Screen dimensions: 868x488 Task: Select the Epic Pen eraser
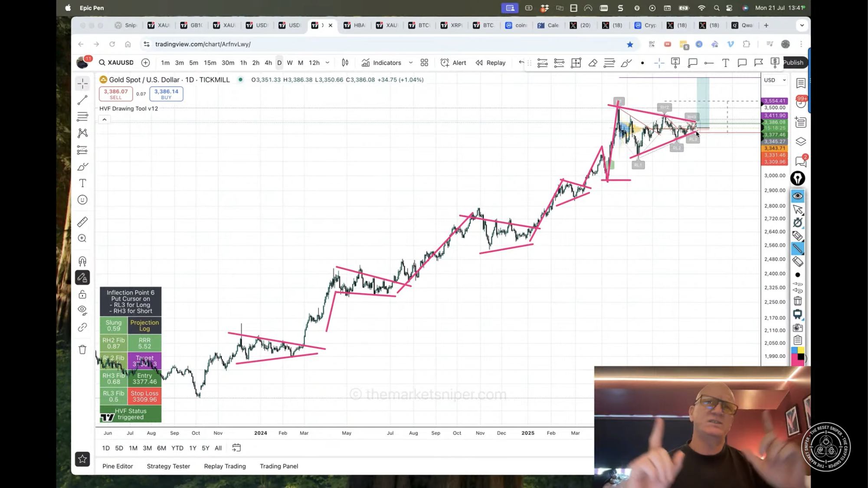coord(797,262)
